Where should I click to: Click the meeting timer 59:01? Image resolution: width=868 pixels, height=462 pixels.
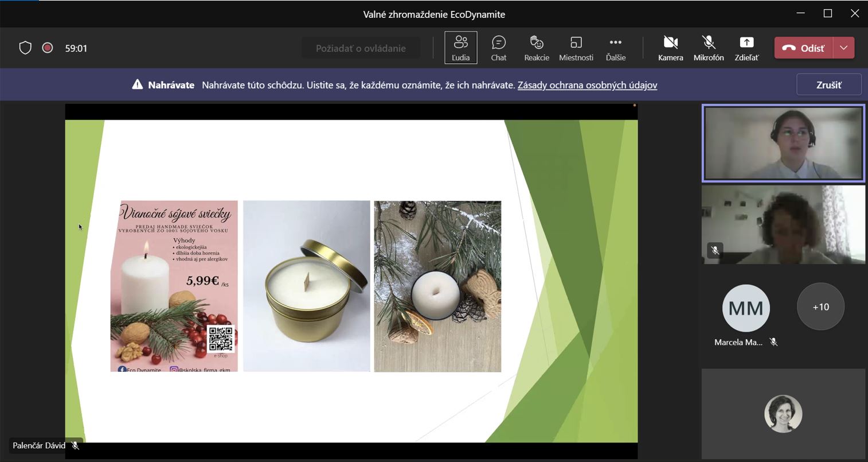(76, 48)
